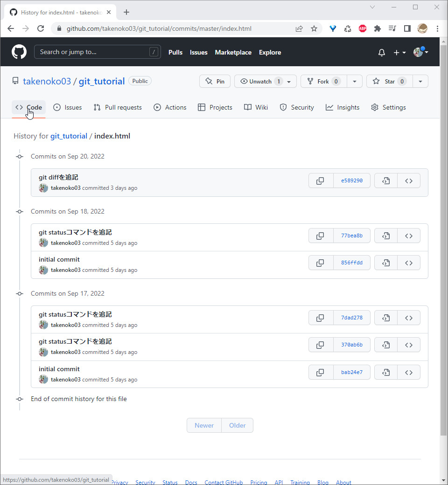
Task: Copy full SHA for commit 7dad278
Action: click(321, 318)
